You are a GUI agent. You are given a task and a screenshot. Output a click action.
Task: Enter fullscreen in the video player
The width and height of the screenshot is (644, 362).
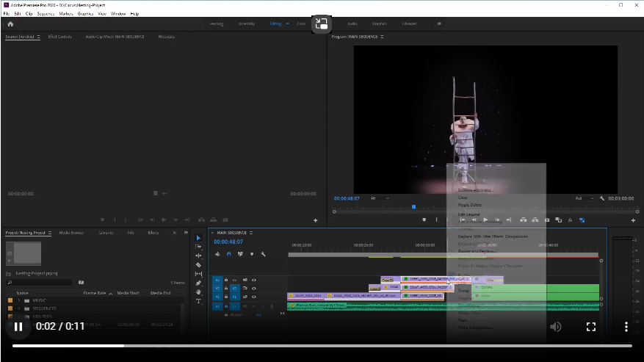click(x=591, y=327)
